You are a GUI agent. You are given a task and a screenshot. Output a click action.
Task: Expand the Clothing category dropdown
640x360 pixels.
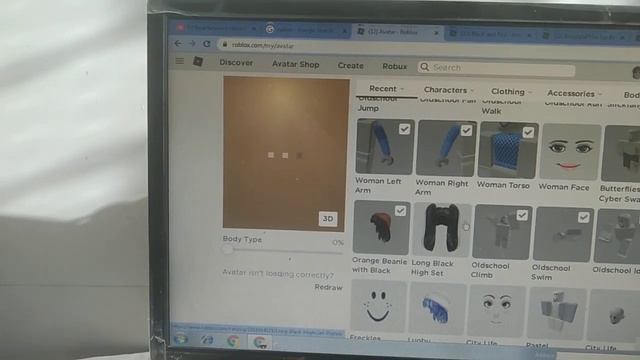511,92
